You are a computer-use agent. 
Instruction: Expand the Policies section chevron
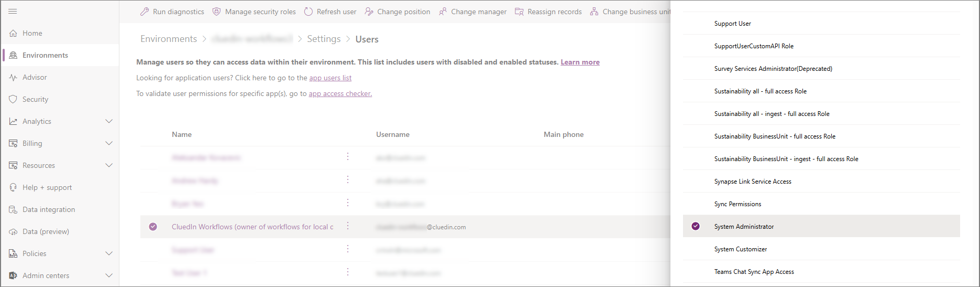[109, 253]
